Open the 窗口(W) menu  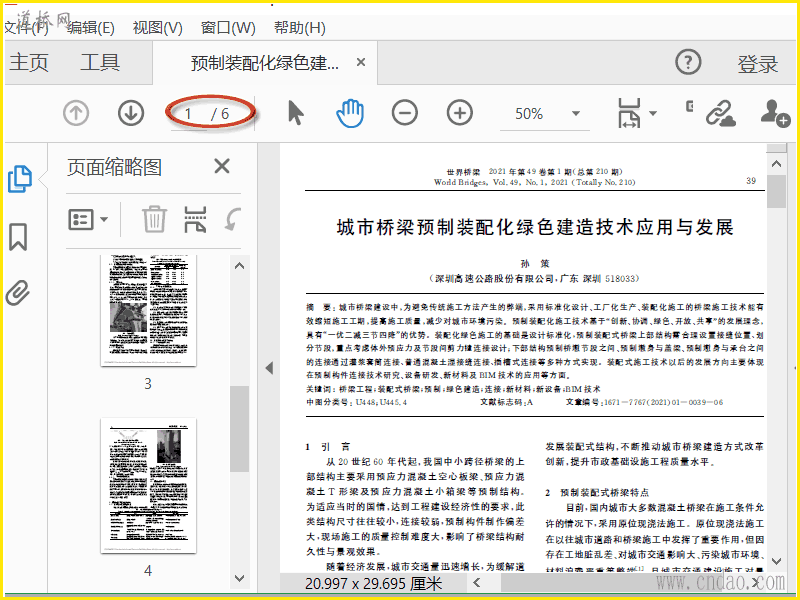[x=228, y=27]
